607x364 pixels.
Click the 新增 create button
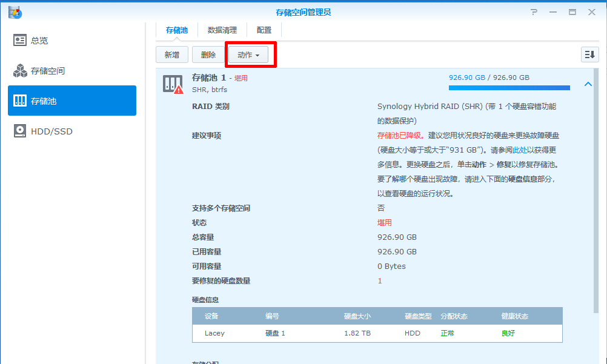(172, 55)
